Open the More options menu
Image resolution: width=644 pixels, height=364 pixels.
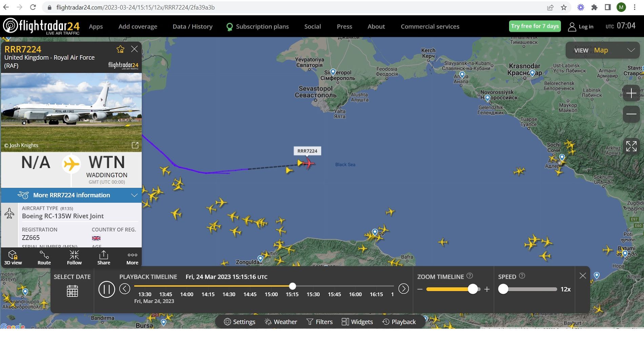pyautogui.click(x=132, y=258)
